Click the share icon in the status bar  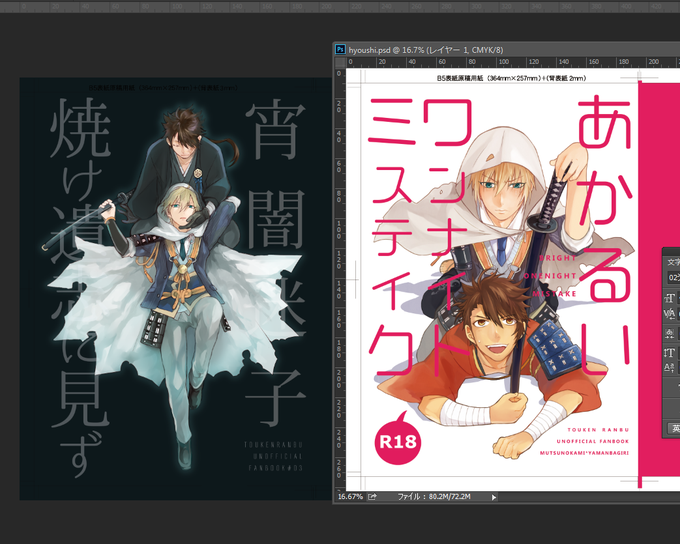pyautogui.click(x=372, y=497)
